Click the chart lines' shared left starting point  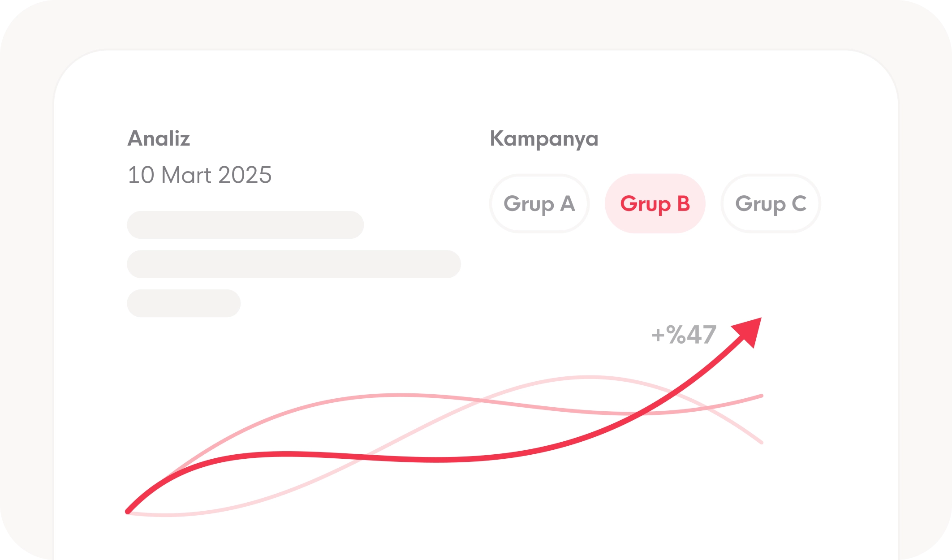[x=128, y=511]
